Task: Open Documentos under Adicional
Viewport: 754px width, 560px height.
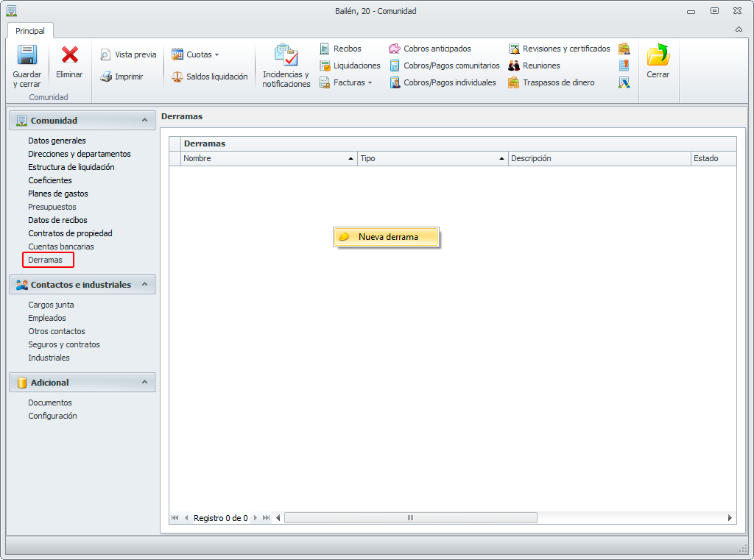Action: click(x=50, y=403)
